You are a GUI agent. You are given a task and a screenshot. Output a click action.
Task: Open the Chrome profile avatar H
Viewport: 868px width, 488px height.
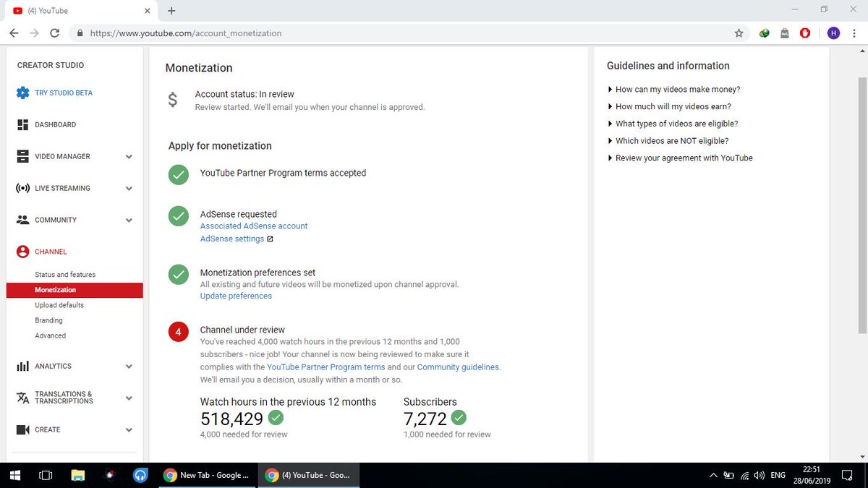(x=833, y=33)
